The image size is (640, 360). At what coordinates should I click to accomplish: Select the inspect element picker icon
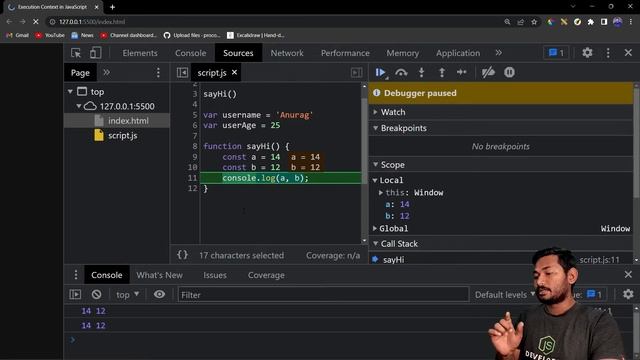pos(76,53)
